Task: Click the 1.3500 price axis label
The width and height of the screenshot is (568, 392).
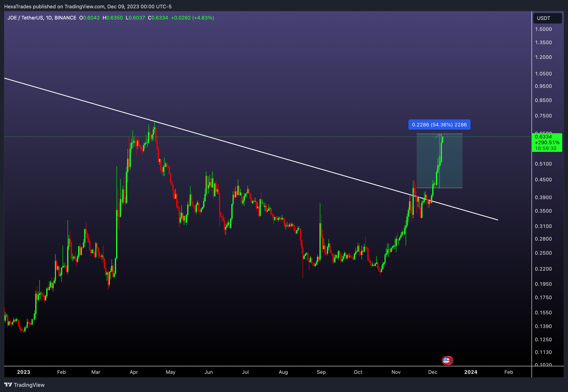Action: pyautogui.click(x=543, y=42)
